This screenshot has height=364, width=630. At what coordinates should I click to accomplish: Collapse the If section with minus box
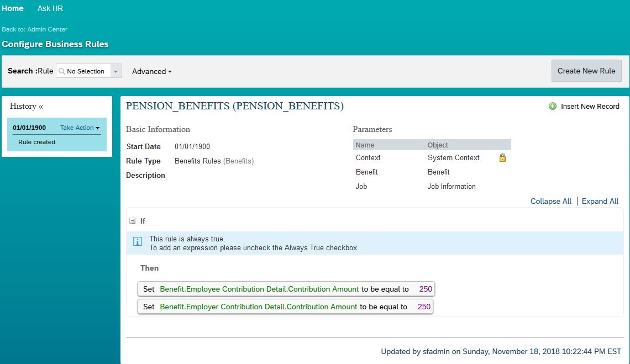click(132, 221)
